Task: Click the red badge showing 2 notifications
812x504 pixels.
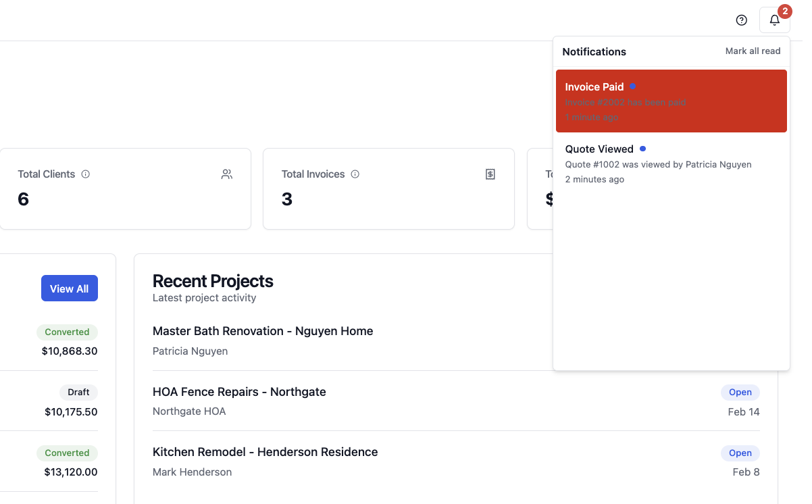Action: (x=784, y=11)
